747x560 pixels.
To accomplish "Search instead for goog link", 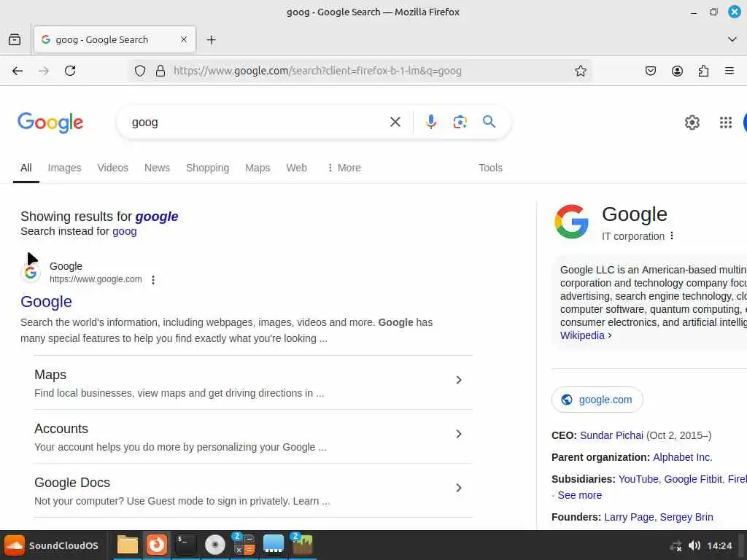I will [124, 231].
